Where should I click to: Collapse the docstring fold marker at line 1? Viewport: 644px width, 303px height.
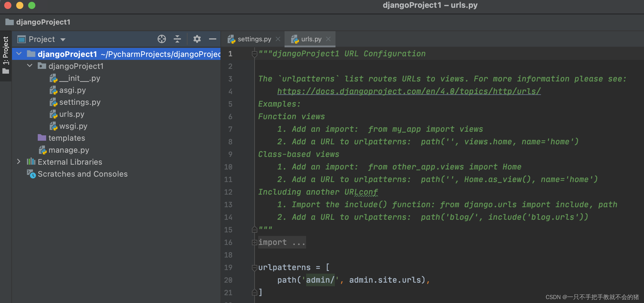point(255,54)
